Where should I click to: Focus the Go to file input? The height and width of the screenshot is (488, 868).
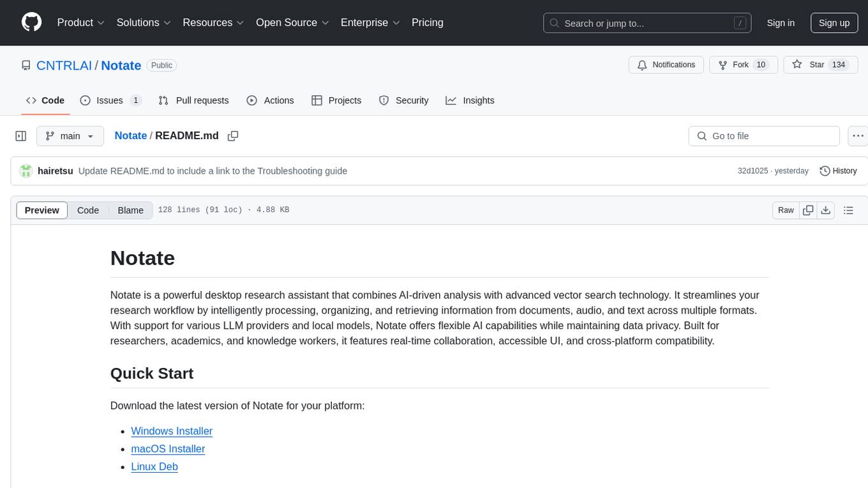pos(764,136)
